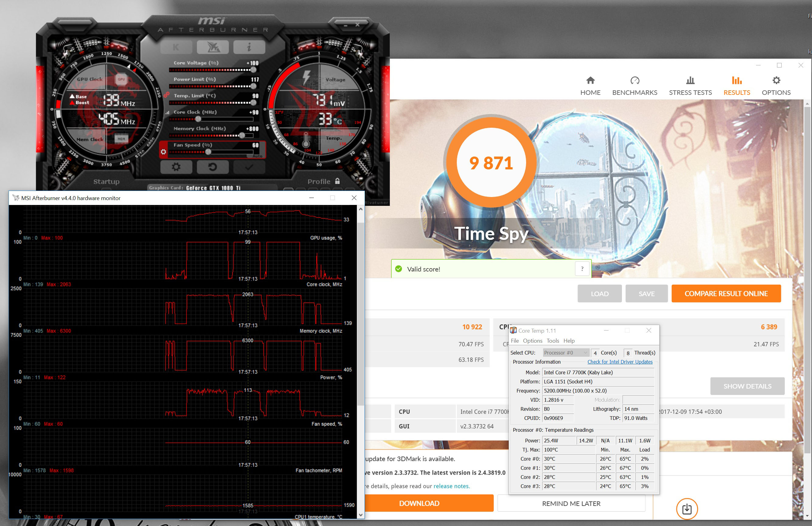Click the Core Clock slider handle
Screen dimensions: 812x526
click(198, 119)
